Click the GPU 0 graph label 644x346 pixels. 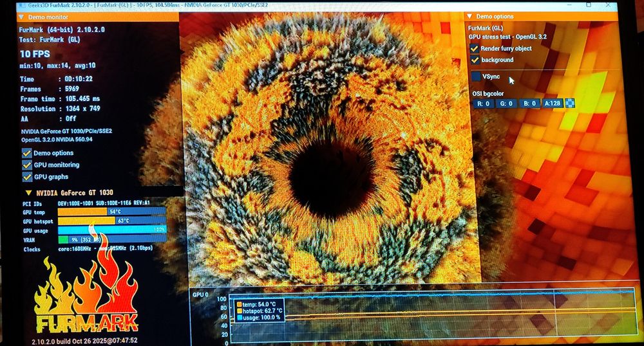(x=200, y=295)
